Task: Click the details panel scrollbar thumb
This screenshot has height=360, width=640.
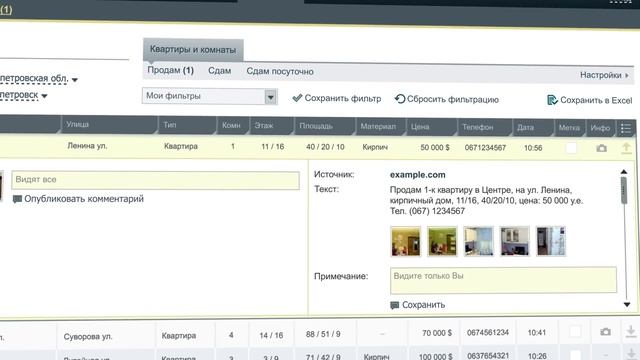Action: pyautogui.click(x=624, y=190)
